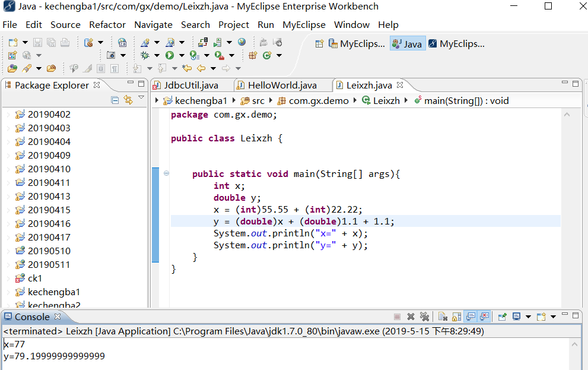Open dropdown arrow beside green Run icon
The height and width of the screenshot is (370, 588).
[x=182, y=56]
